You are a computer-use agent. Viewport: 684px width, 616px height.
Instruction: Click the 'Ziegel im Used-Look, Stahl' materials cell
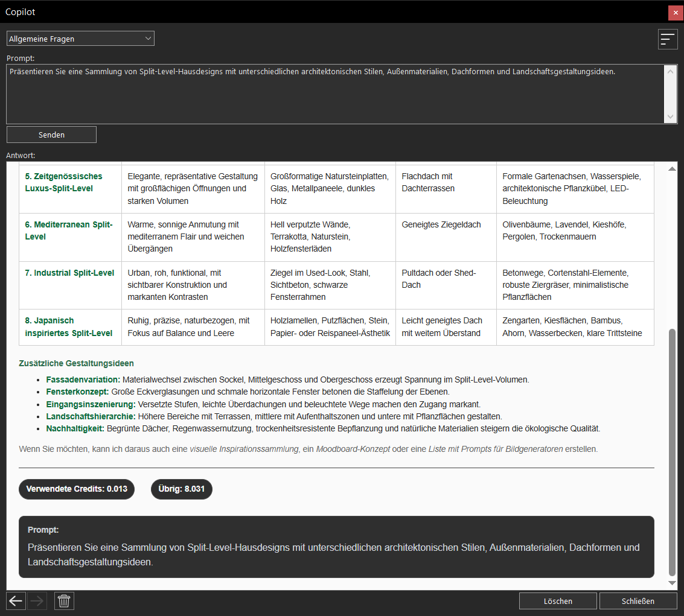click(330, 285)
